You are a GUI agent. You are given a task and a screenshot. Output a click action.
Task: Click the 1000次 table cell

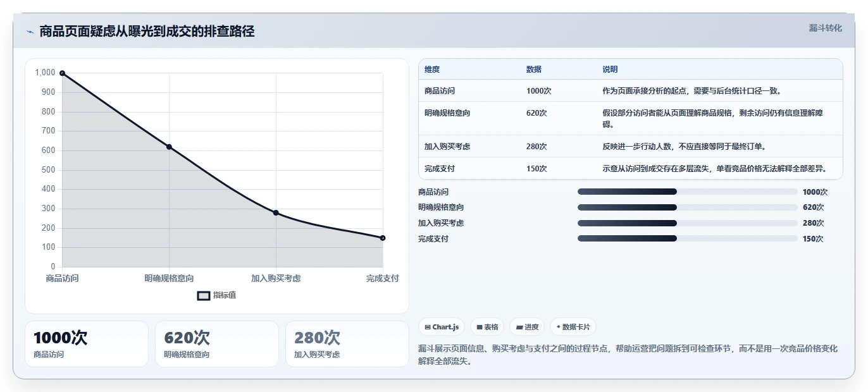[538, 91]
